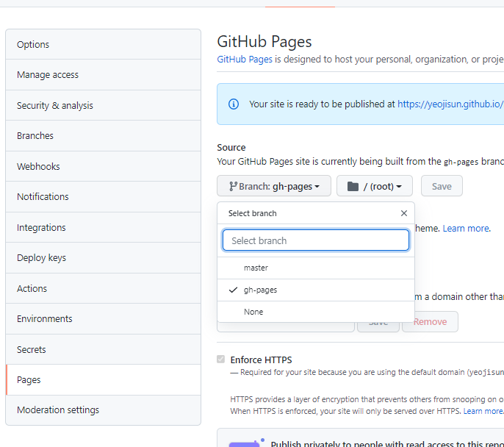Click the git branch icon on Branch button
This screenshot has width=504, height=447.
point(233,186)
